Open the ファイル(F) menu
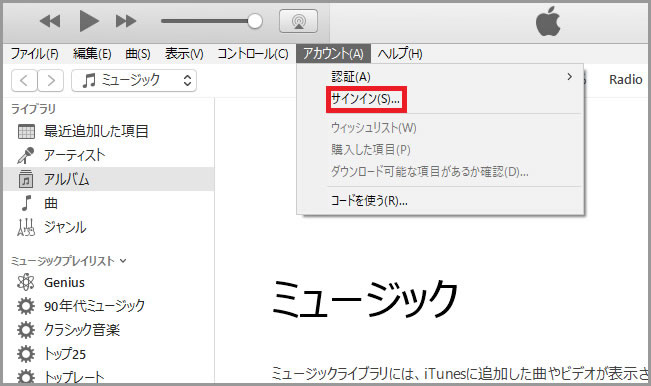 tap(34, 54)
